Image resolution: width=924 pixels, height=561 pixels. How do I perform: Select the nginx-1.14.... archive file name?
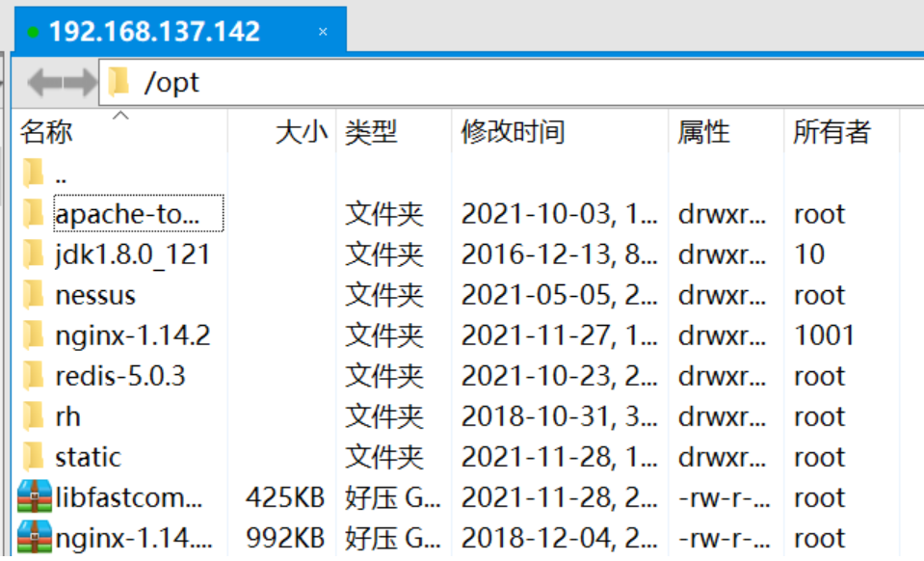pyautogui.click(x=134, y=538)
